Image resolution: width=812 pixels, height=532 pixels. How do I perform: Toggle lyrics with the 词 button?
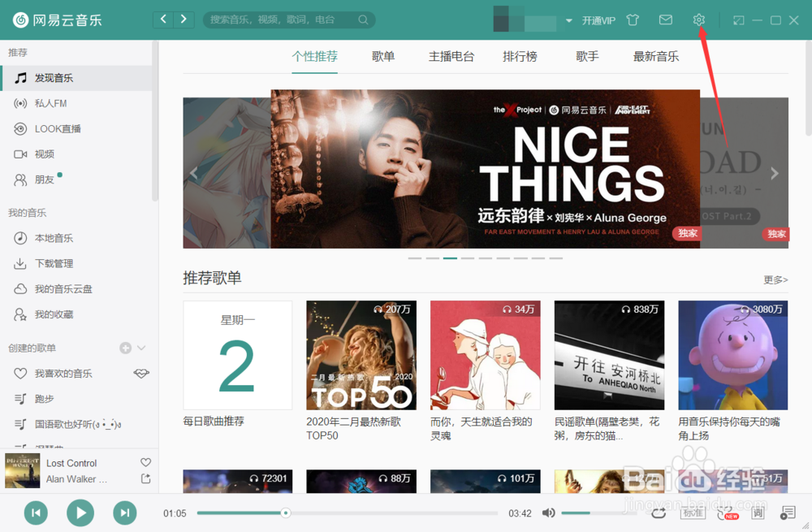coord(758,513)
